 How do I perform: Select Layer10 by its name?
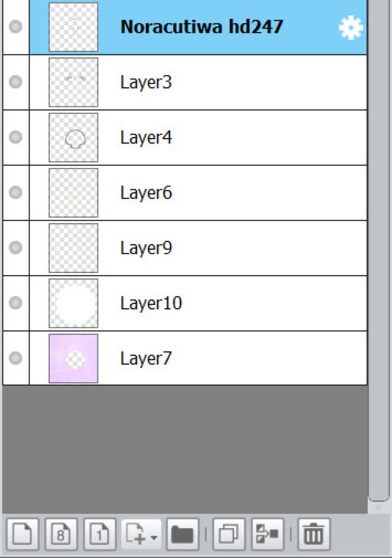[x=151, y=303]
